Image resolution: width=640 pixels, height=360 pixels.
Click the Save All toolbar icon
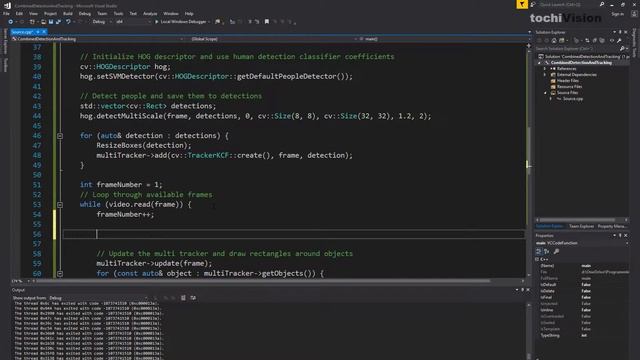pyautogui.click(x=58, y=22)
